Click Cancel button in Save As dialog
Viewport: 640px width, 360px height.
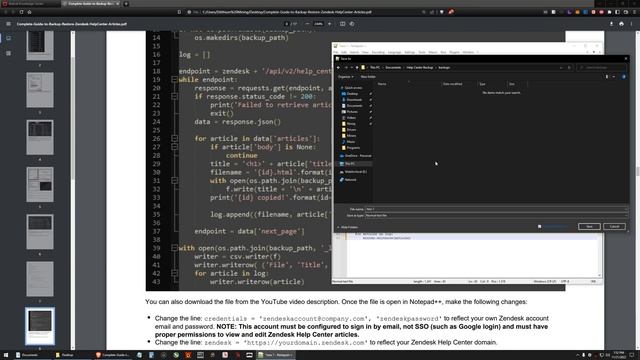[x=614, y=227]
